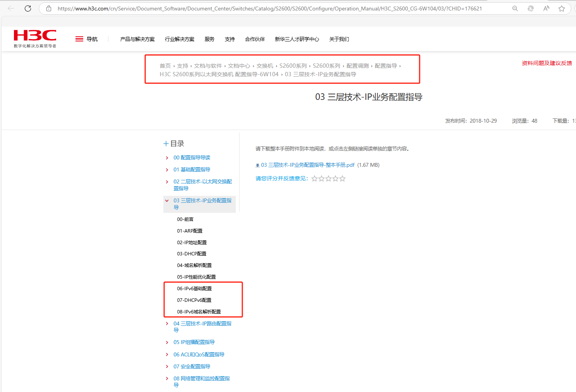This screenshot has width=576, height=392.
Task: Collapse the 03 三层技术-IP业务配置指导 chevron
Action: 167,201
